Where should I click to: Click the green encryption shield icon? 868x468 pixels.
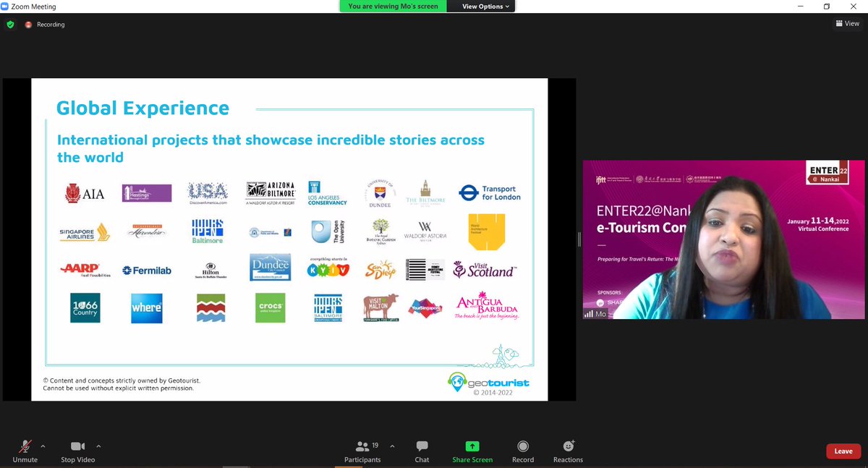point(10,25)
